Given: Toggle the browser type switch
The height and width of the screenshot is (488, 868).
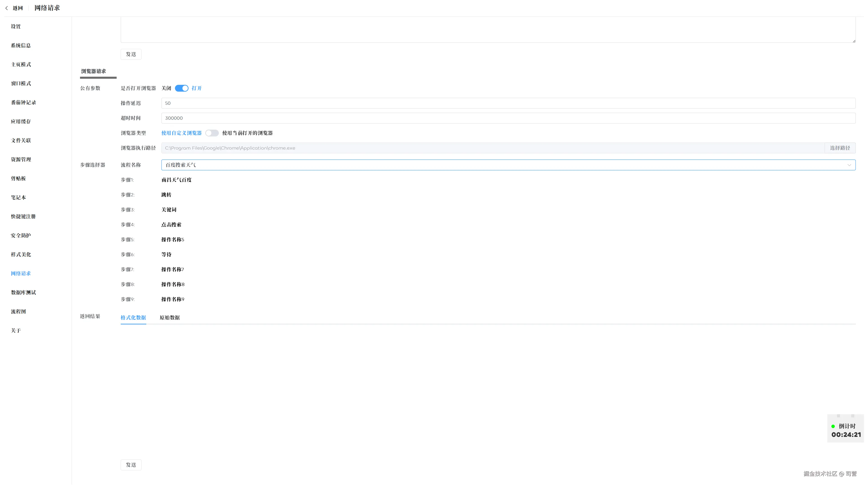Looking at the screenshot, I should click(212, 133).
